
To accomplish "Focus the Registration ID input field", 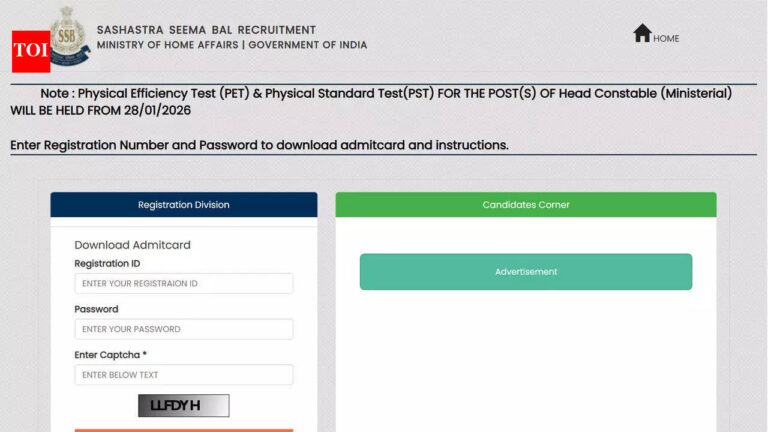I will 184,284.
